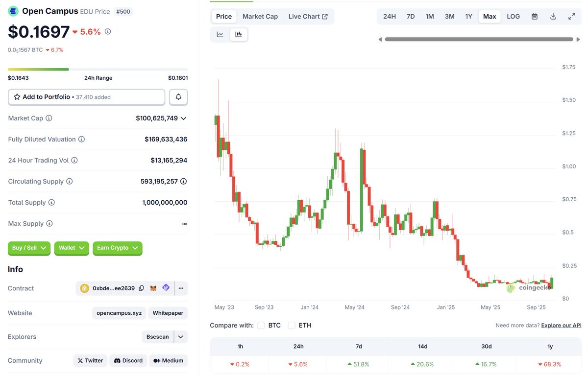Switch to the Price tab
Screen dimensions: 588x376
pos(224,17)
